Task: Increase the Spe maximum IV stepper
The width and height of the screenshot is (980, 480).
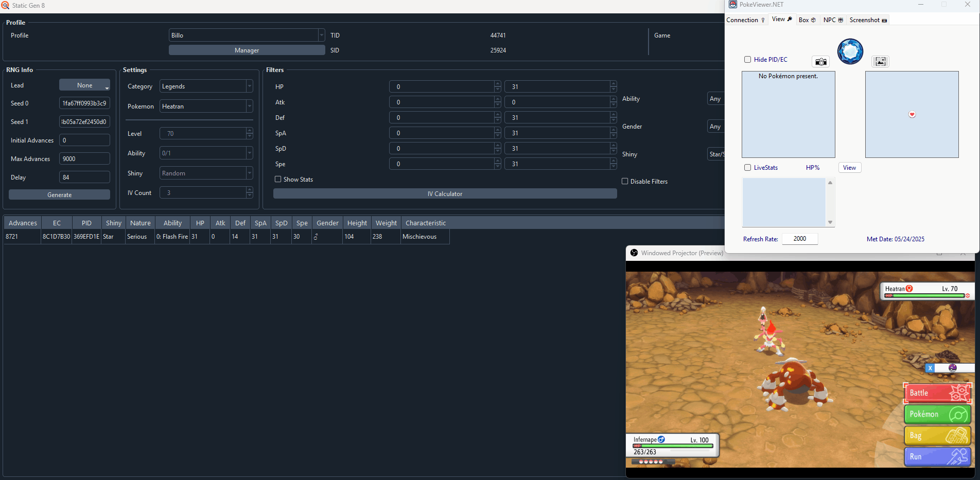Action: (614, 161)
